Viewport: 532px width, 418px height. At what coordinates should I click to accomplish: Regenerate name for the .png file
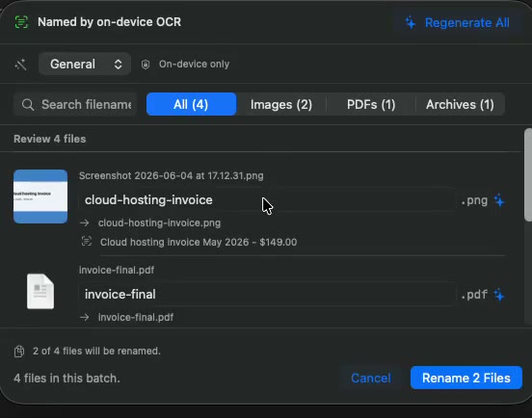click(x=499, y=200)
